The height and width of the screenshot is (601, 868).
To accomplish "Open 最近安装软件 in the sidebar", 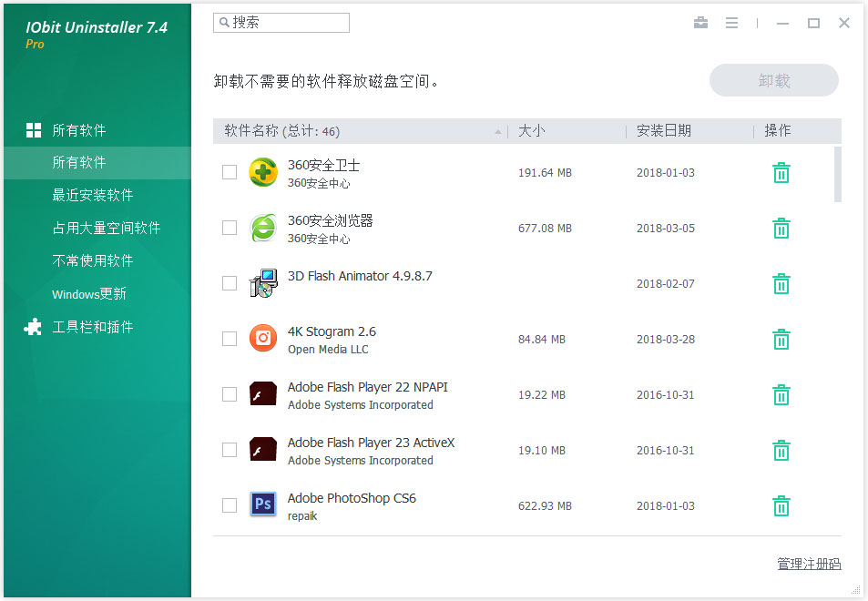I will point(93,195).
